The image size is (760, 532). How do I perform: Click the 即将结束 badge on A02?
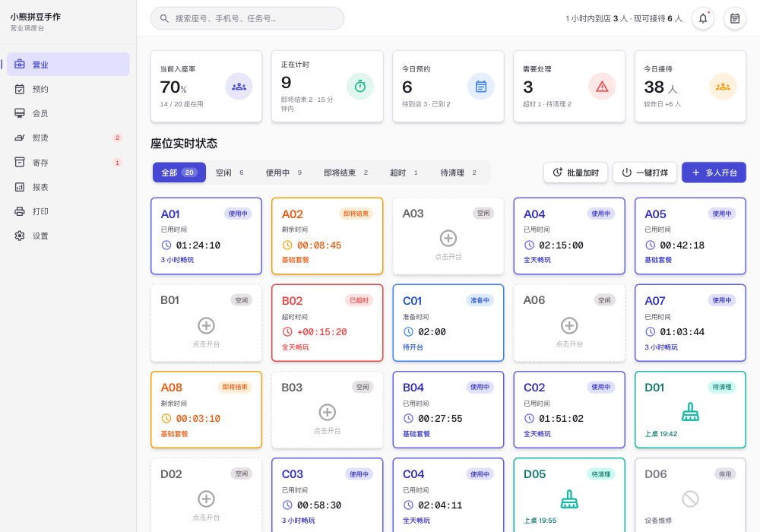tap(356, 214)
